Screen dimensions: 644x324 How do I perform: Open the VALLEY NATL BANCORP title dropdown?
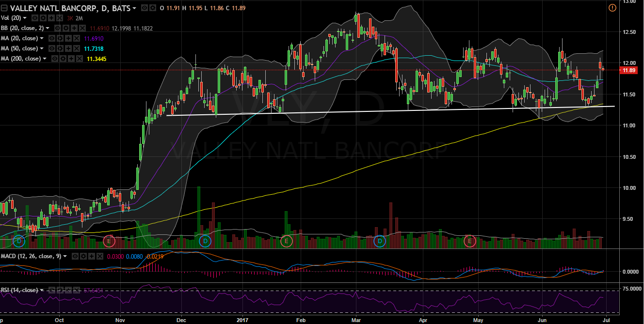click(x=134, y=8)
